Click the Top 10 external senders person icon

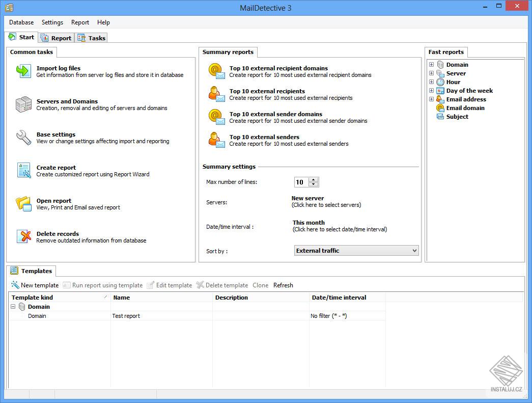[216, 140]
